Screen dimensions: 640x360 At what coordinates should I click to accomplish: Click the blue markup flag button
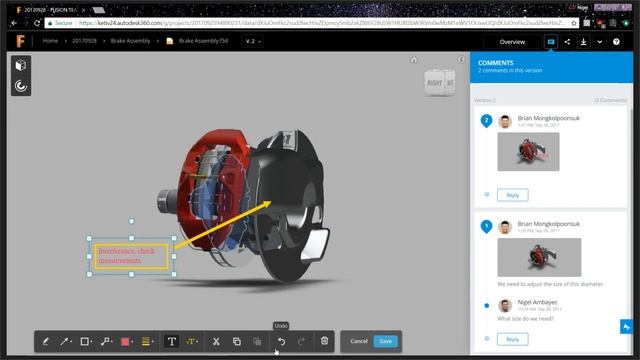point(626,327)
